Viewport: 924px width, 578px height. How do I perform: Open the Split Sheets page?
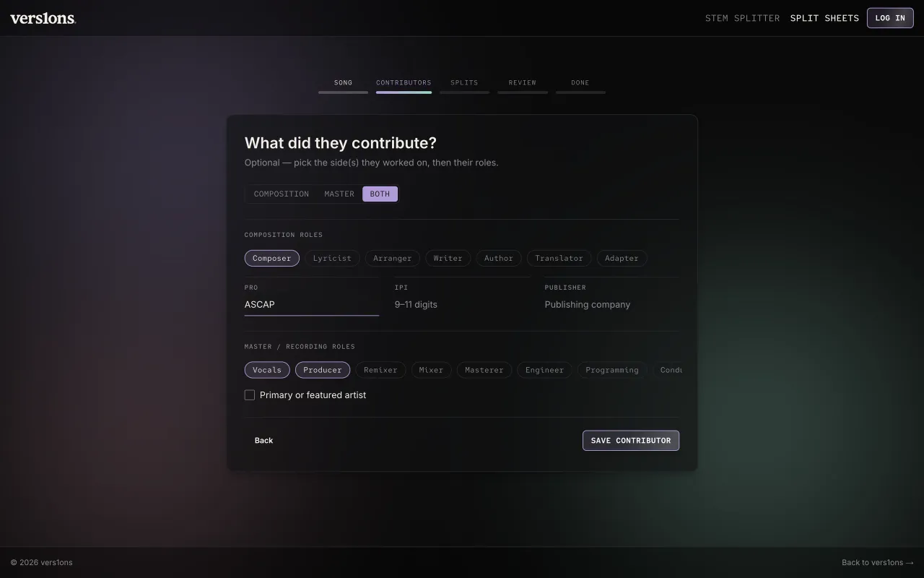coord(824,18)
